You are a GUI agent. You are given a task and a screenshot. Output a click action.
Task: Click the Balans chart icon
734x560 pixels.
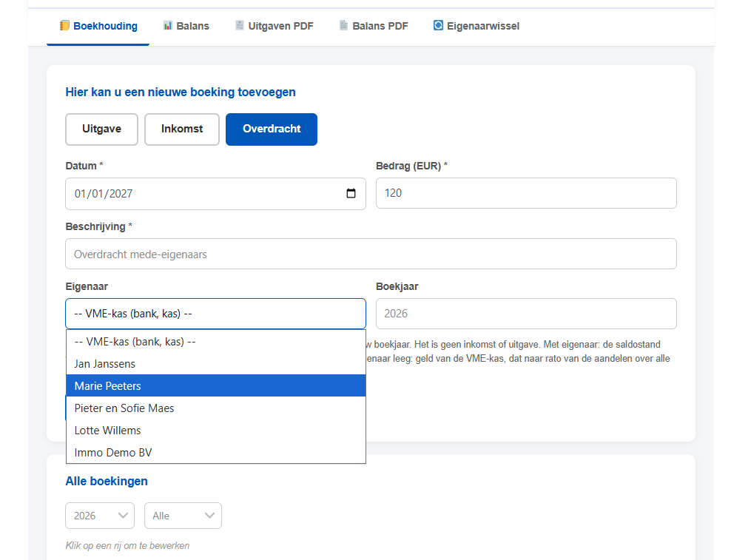coord(167,25)
